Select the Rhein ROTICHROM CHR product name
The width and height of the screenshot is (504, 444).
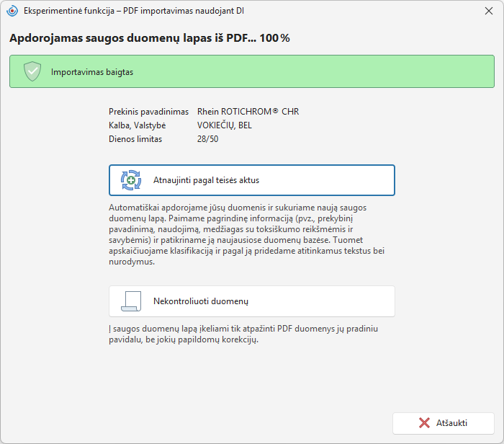coord(248,112)
